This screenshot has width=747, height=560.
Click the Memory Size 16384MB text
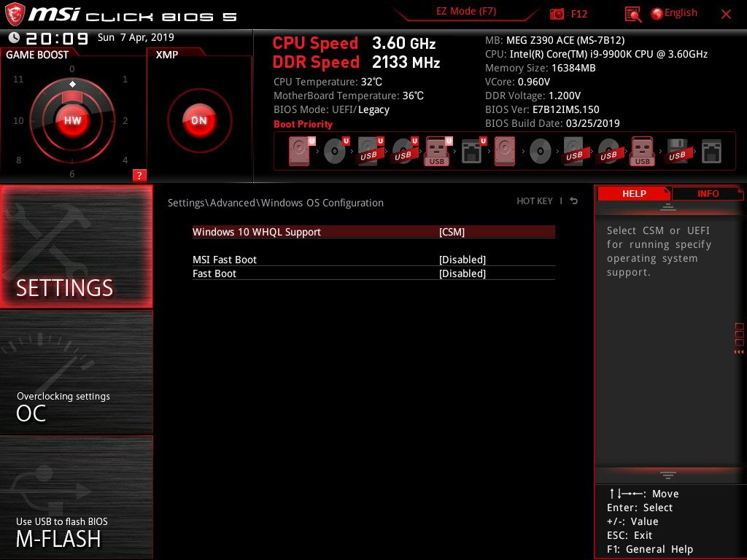click(x=541, y=68)
